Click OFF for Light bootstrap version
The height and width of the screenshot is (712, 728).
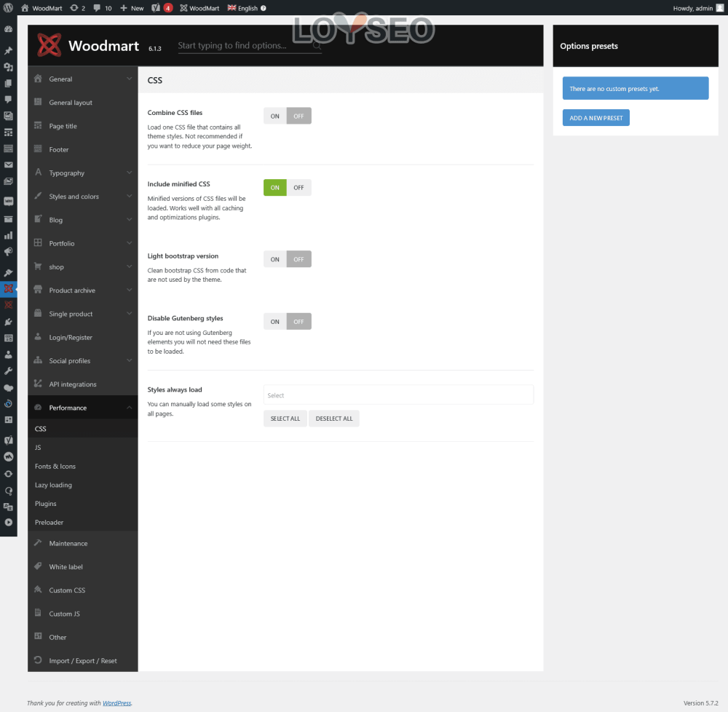[x=298, y=259]
